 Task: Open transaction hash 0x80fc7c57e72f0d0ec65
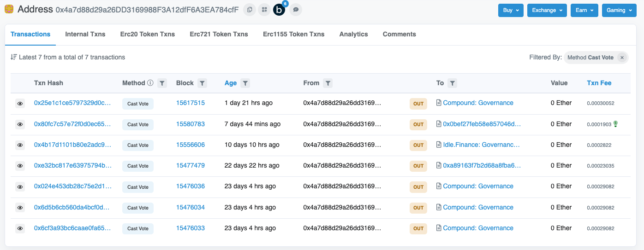[73, 124]
